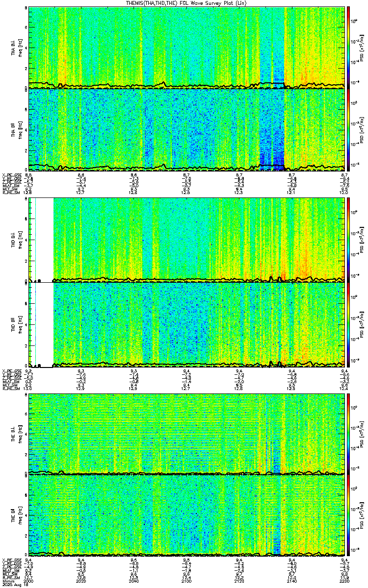This screenshot has width=368, height=588.
Task: Click the '2140' time tick label
Action: click(x=291, y=581)
